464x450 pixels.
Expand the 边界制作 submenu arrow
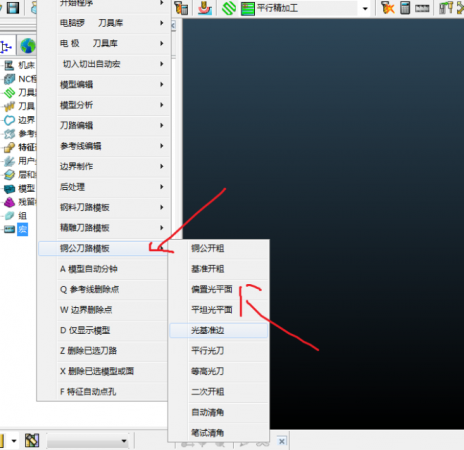click(162, 166)
